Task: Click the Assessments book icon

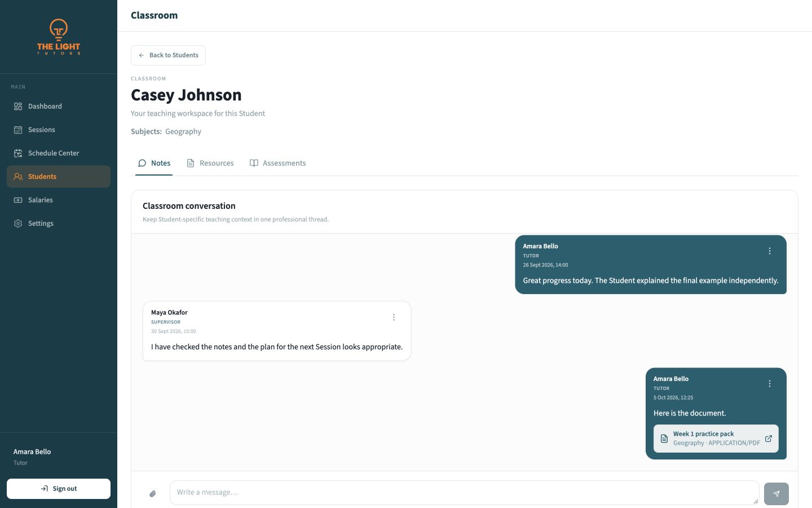Action: [254, 163]
